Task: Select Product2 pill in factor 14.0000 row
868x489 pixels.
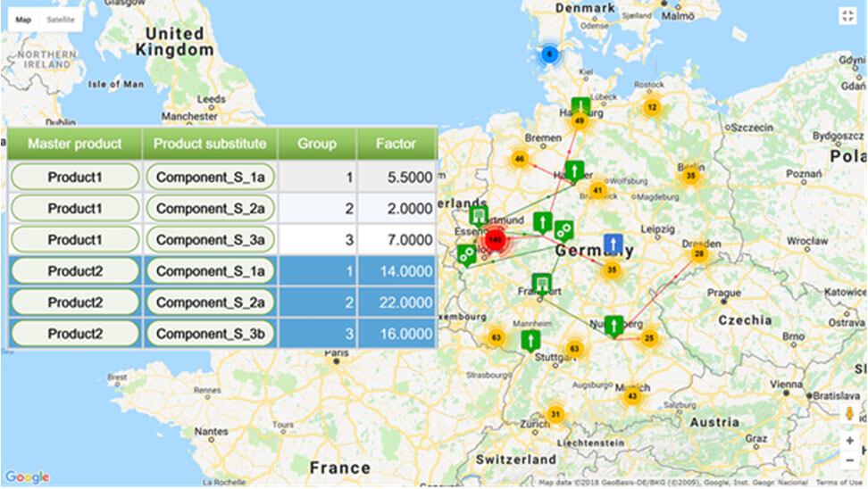Action: (x=75, y=271)
